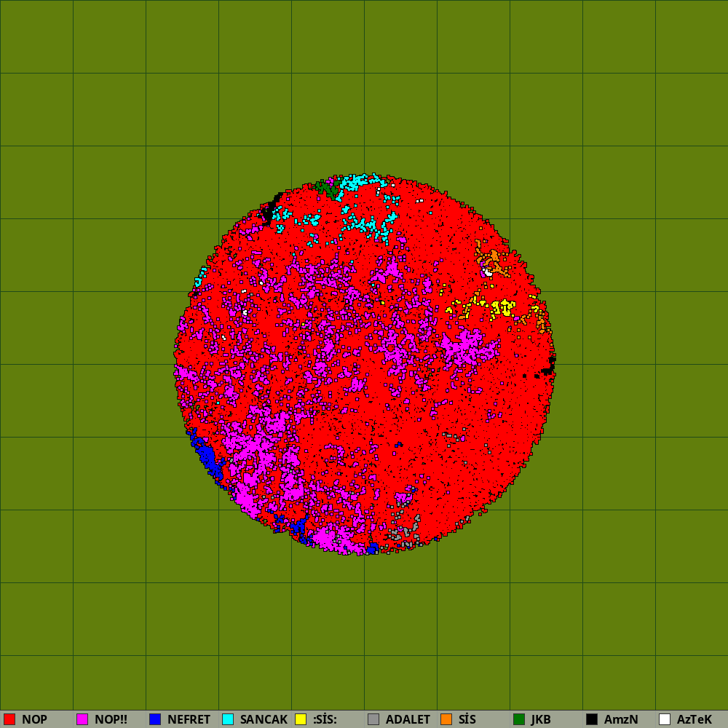Select the JKB legend label

541,719
